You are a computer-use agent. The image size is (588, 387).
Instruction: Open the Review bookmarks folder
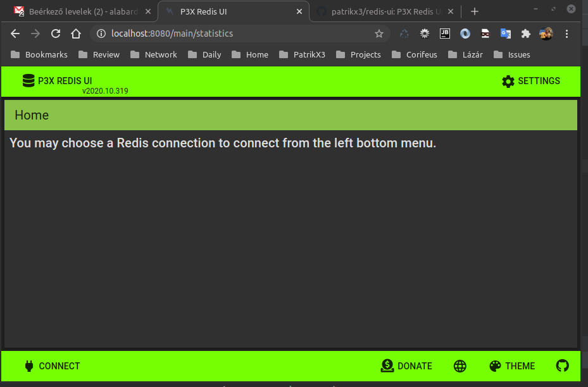(x=99, y=54)
